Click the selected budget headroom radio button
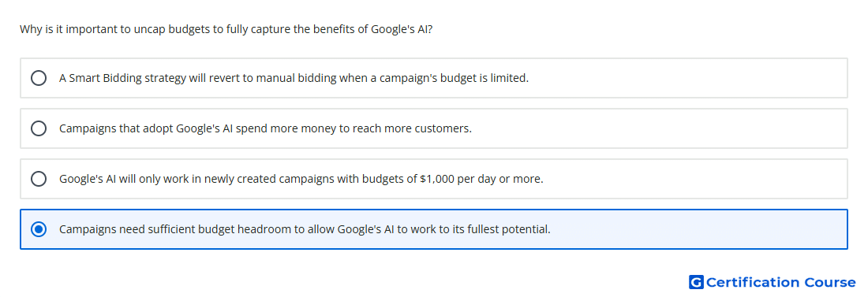The height and width of the screenshot is (297, 868). [39, 229]
